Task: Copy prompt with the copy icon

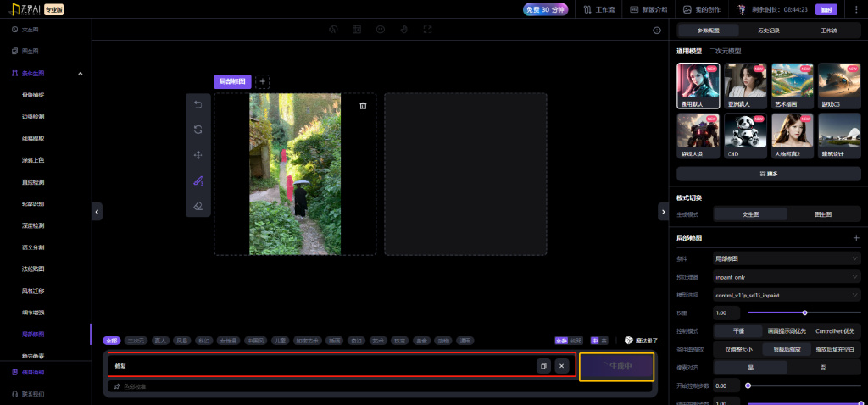Action: point(543,366)
